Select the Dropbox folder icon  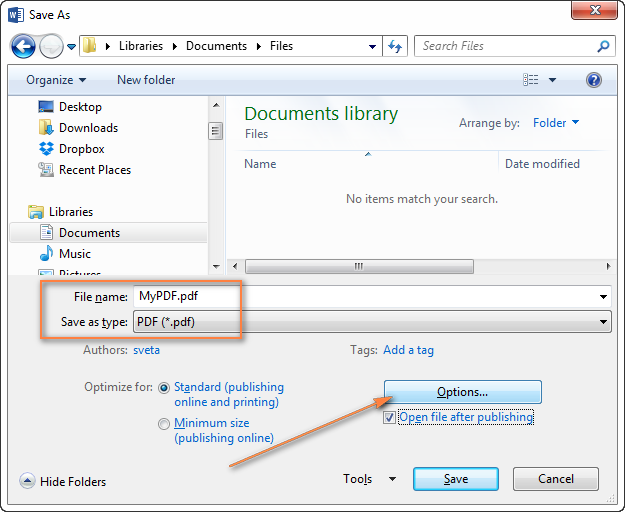pos(46,149)
